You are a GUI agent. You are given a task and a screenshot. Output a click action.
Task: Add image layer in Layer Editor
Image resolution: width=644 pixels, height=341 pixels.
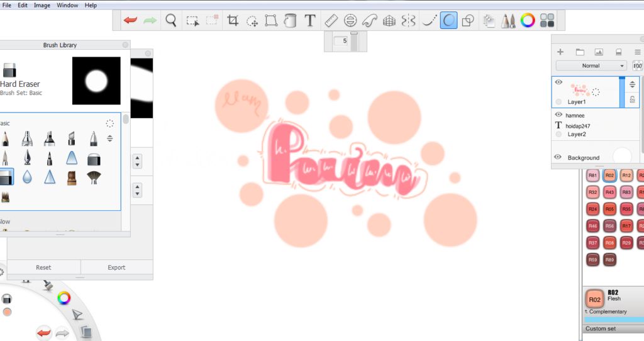tap(599, 52)
